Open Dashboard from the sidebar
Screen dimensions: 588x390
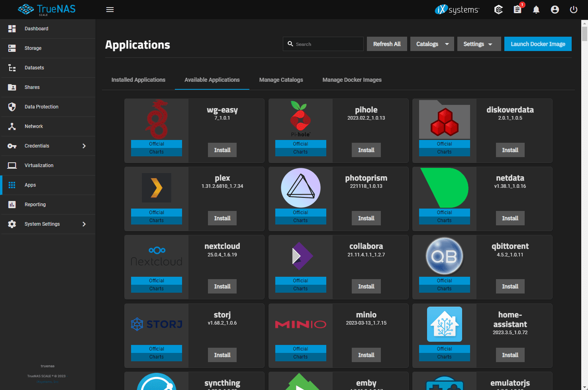[x=48, y=29]
